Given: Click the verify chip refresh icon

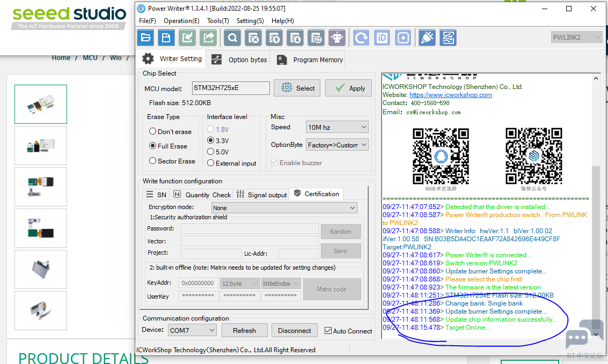Looking at the screenshot, I should pyautogui.click(x=317, y=38).
